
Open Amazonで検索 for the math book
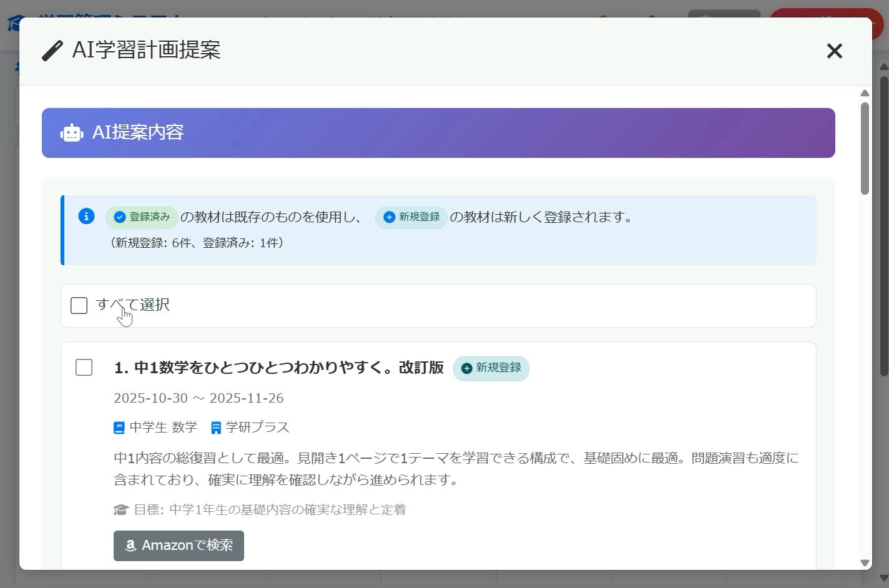click(x=179, y=546)
